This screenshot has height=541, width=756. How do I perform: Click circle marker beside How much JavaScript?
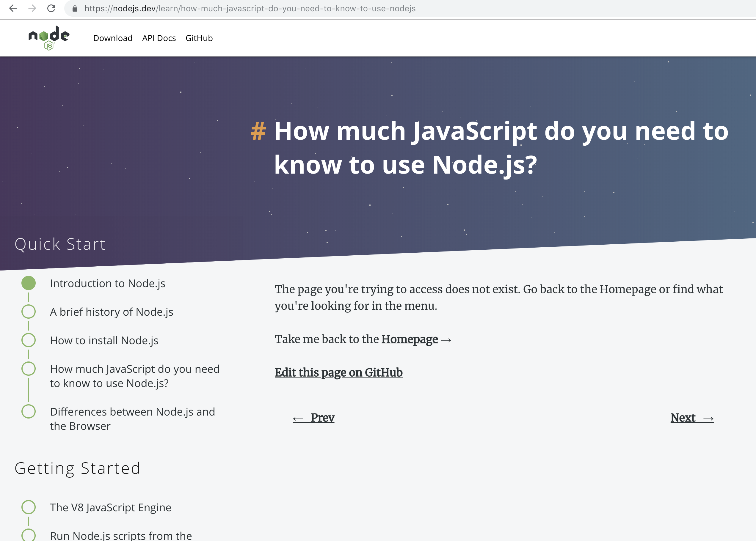29,369
